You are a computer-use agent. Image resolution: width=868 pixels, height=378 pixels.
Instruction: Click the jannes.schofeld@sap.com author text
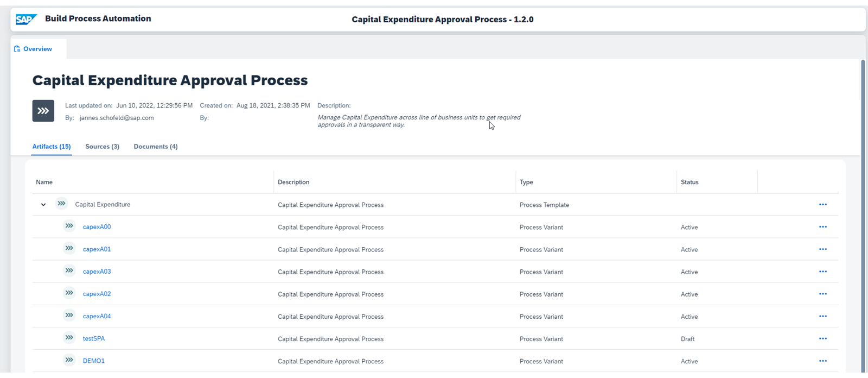pyautogui.click(x=117, y=117)
